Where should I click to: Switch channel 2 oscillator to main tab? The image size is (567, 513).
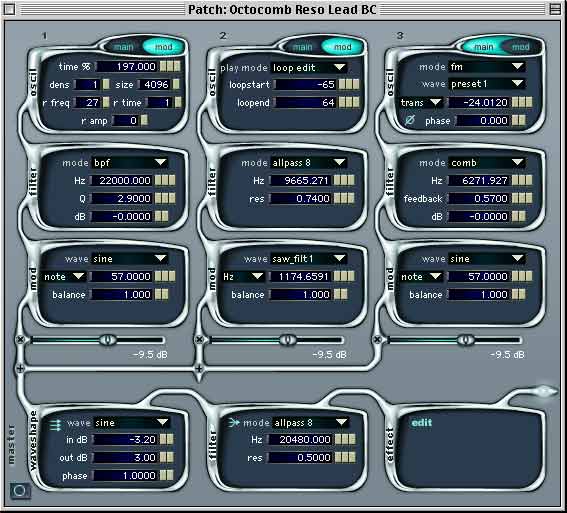click(x=302, y=47)
